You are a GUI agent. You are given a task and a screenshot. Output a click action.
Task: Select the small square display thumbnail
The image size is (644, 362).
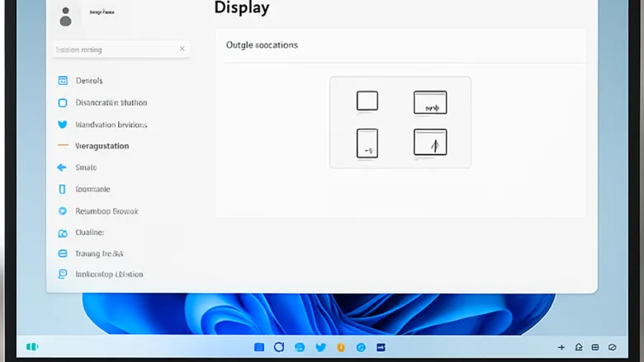[x=367, y=101]
